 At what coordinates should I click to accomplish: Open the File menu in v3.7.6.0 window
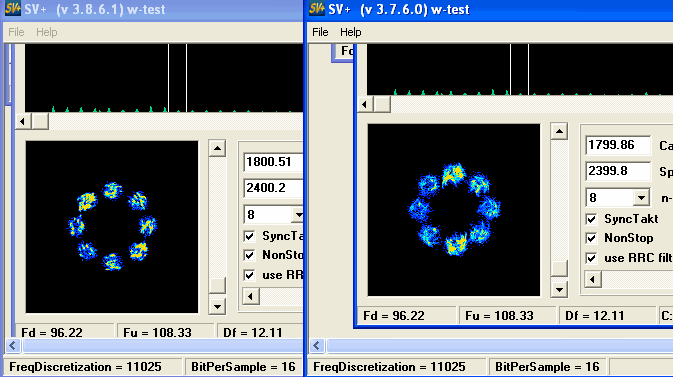pyautogui.click(x=320, y=32)
